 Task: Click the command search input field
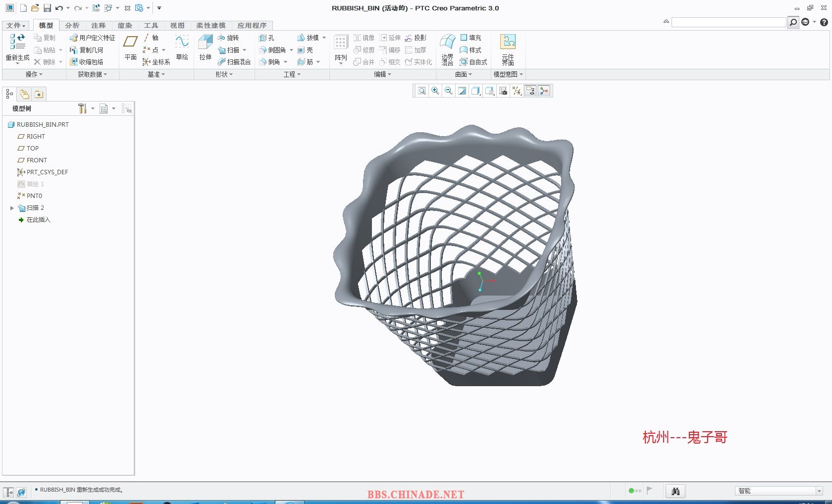728,22
